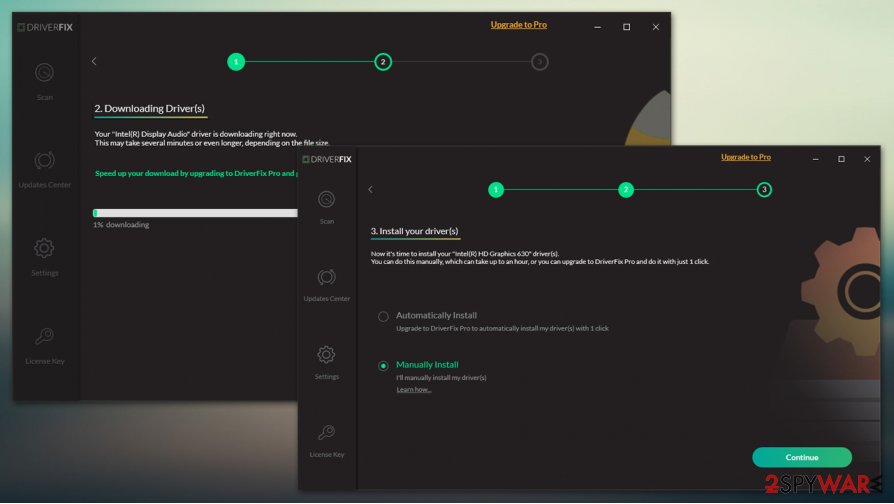
Task: Jump to step 1 in the back window
Action: (236, 62)
